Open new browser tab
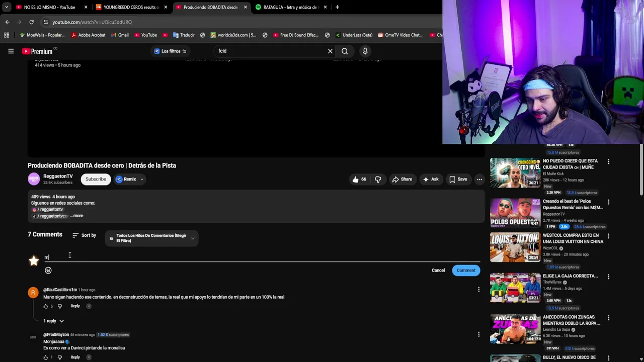The height and width of the screenshot is (362, 644). click(337, 7)
